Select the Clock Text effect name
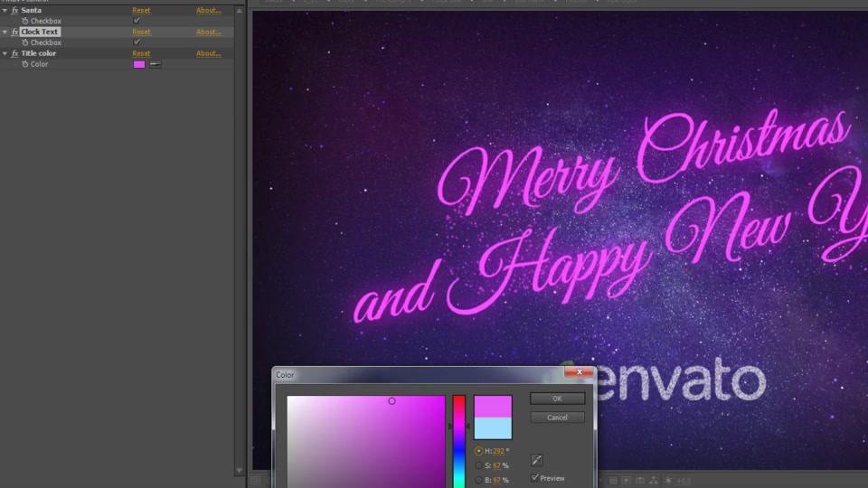Viewport: 868px width, 488px height. point(40,32)
